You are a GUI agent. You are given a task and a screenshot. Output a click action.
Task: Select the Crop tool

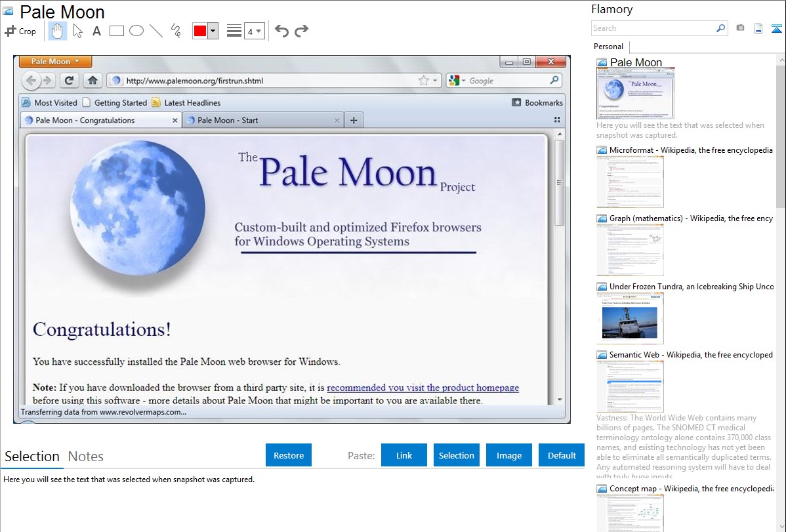pyautogui.click(x=20, y=31)
